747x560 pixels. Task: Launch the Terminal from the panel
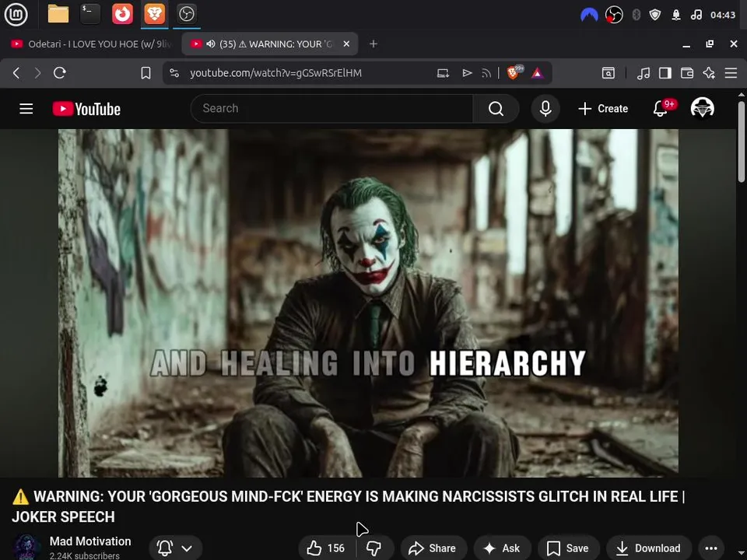click(90, 14)
